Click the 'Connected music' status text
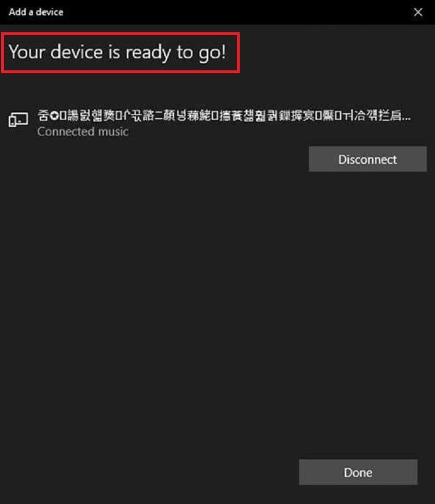Viewport: 435px width, 504px height. (83, 132)
